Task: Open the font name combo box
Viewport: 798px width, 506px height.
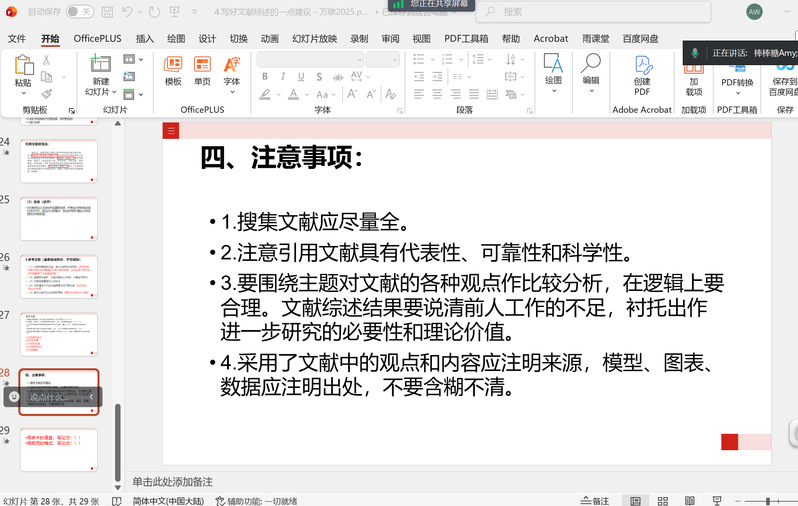Action: (310, 60)
